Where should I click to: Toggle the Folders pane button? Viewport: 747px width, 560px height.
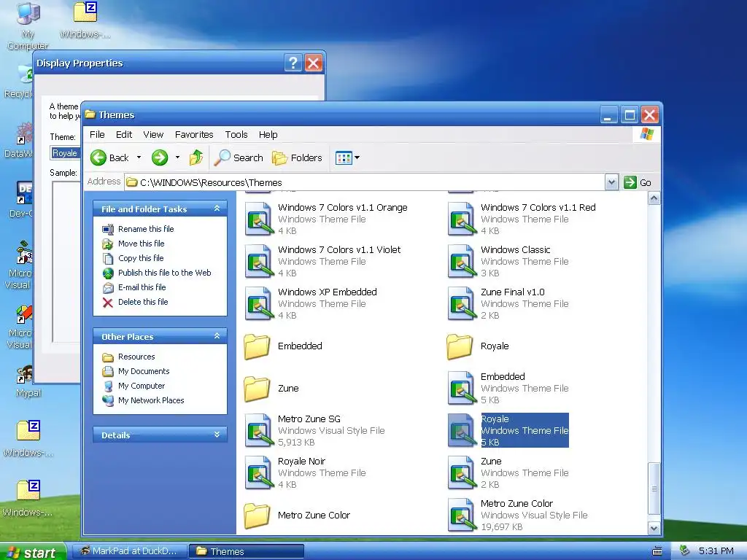point(297,157)
